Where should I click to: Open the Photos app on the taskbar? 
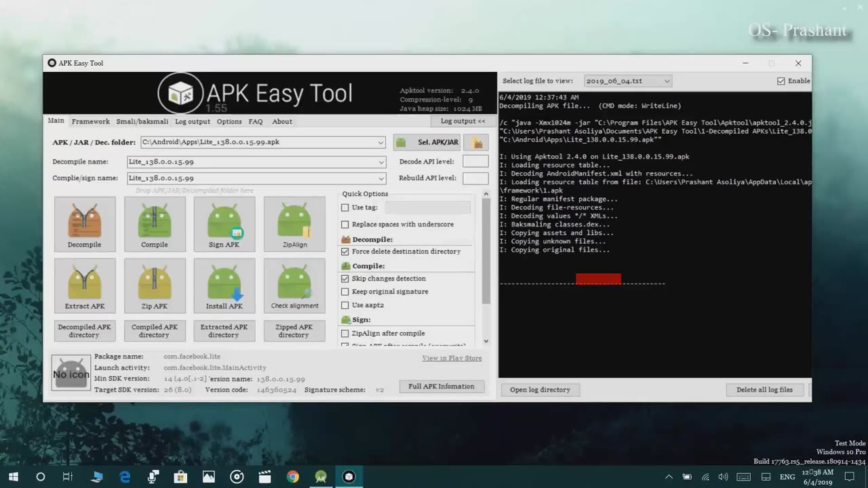[x=208, y=476]
